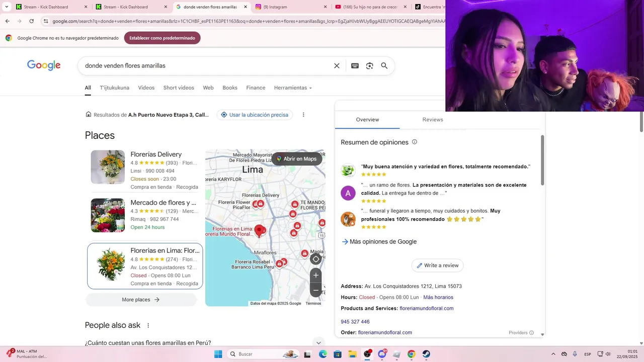Screen dimensions: 644x362
Task: Close the second Kick Dashboard tab
Action: (x=166, y=7)
